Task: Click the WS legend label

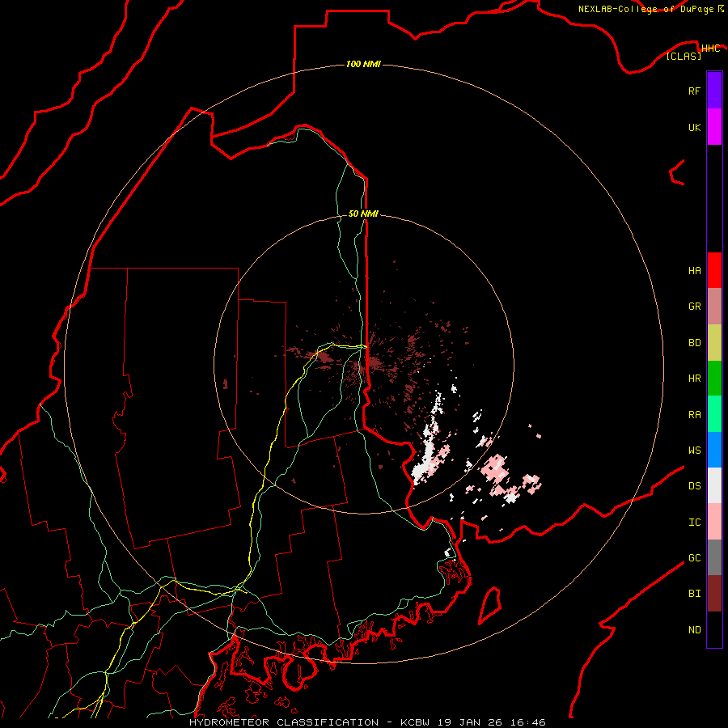Action: [694, 451]
